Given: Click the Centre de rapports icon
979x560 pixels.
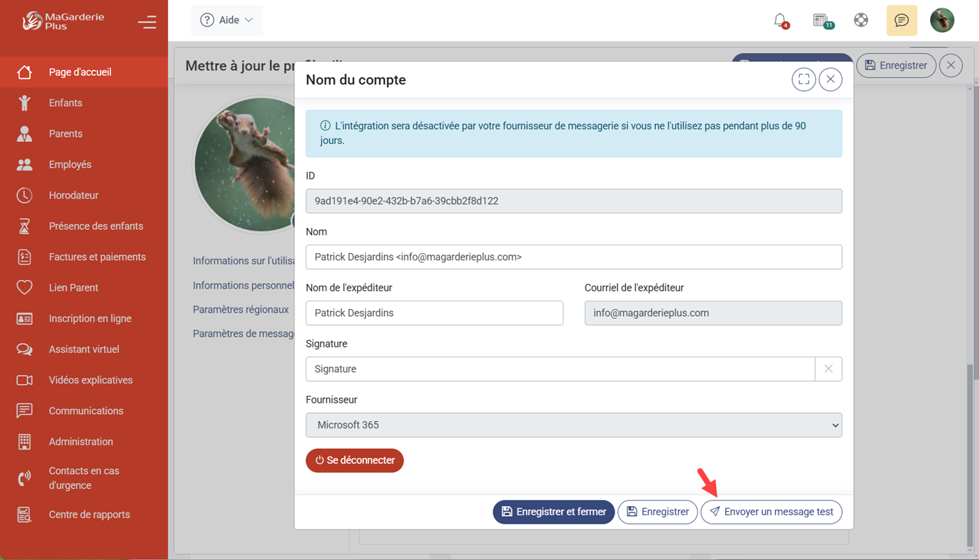Looking at the screenshot, I should (24, 515).
